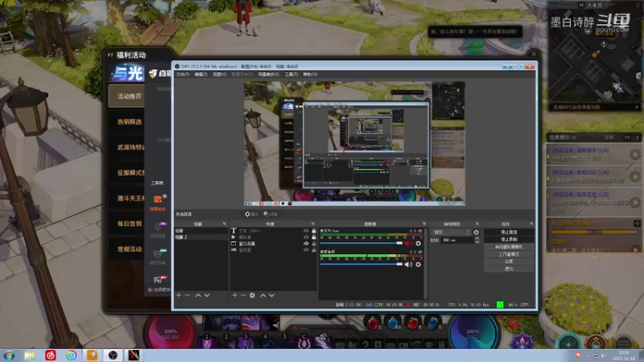Start the third tracked quest arrow button

pos(635,203)
